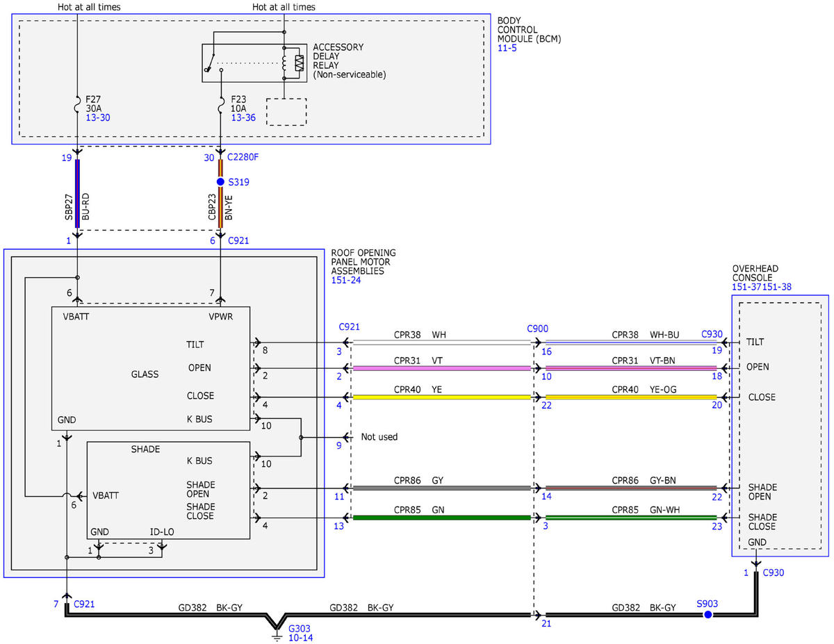
Task: Select the "CPR86 GY-BN" wire label
Action: click(x=646, y=480)
